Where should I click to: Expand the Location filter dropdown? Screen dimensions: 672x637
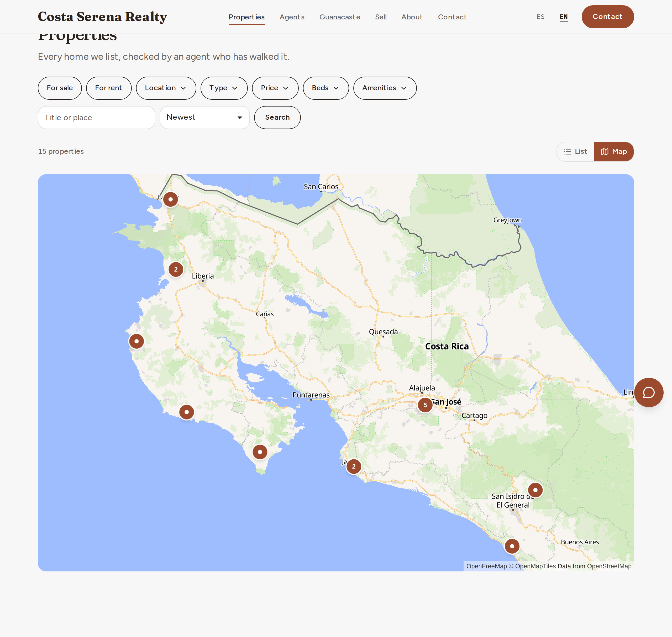(166, 88)
